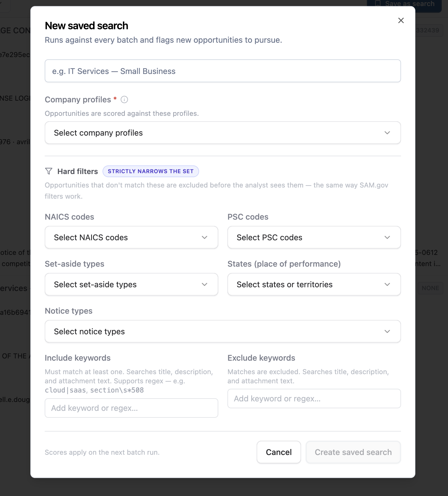
Task: Expand the Select notice types dropdown
Action: (223, 331)
